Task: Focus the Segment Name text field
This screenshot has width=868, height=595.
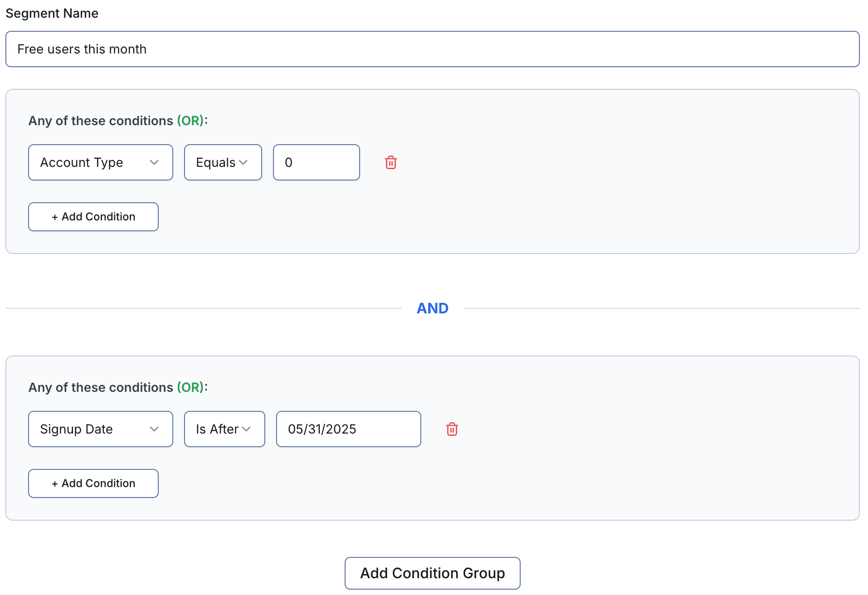Action: [x=432, y=49]
